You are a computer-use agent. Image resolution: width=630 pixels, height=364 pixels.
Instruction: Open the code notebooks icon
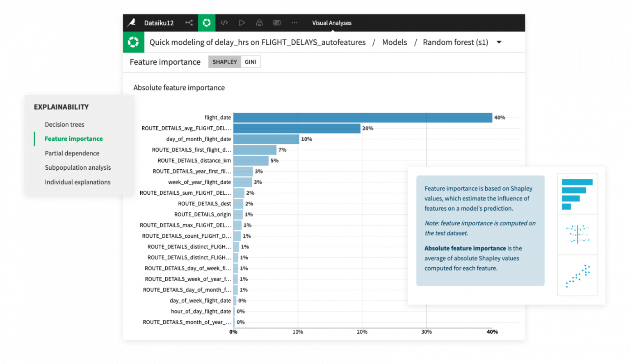224,23
